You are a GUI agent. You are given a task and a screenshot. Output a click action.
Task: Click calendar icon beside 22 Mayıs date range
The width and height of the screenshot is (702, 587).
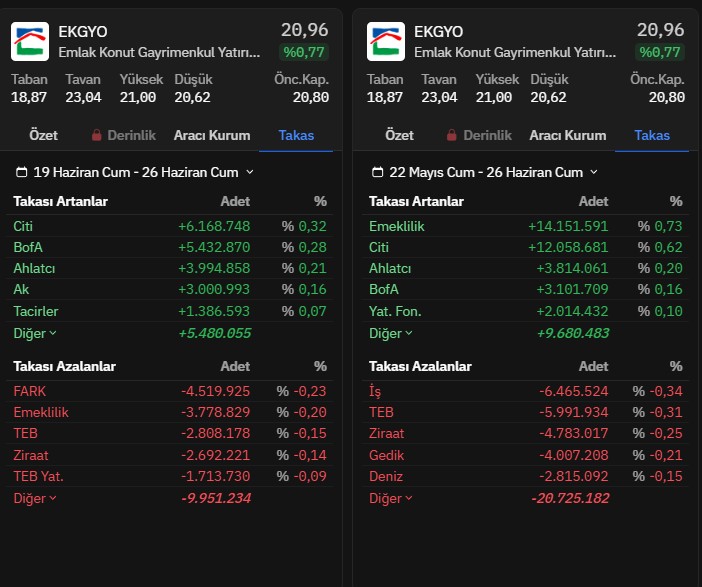tap(377, 172)
